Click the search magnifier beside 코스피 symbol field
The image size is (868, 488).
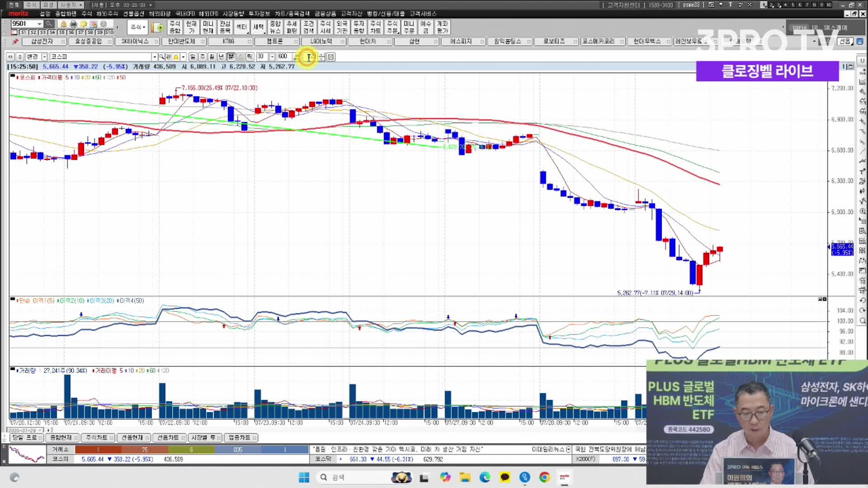pos(161,57)
